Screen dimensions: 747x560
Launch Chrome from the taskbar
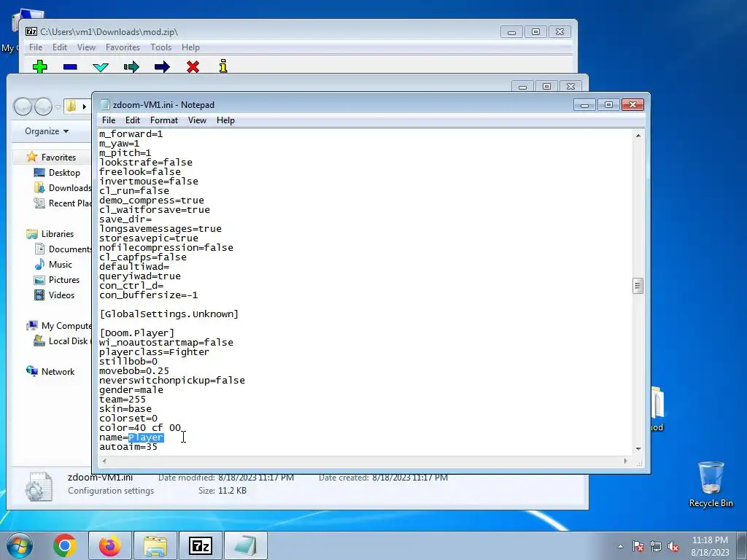tap(65, 545)
